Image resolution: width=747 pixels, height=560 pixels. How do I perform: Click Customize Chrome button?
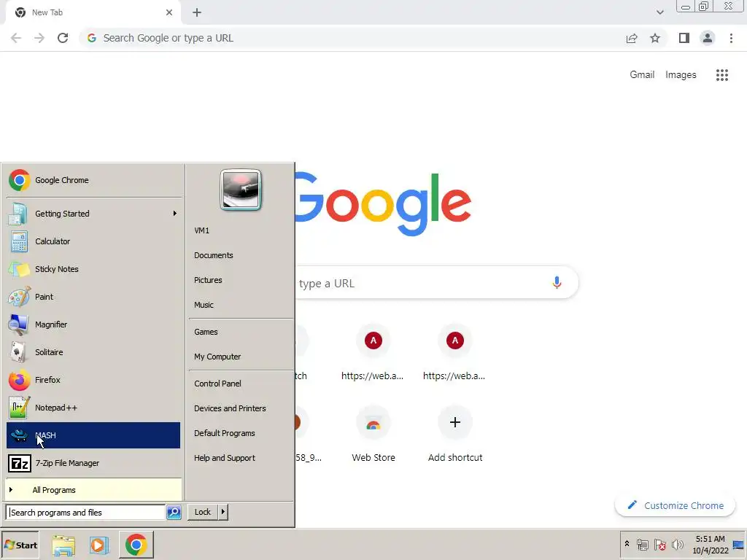click(675, 505)
